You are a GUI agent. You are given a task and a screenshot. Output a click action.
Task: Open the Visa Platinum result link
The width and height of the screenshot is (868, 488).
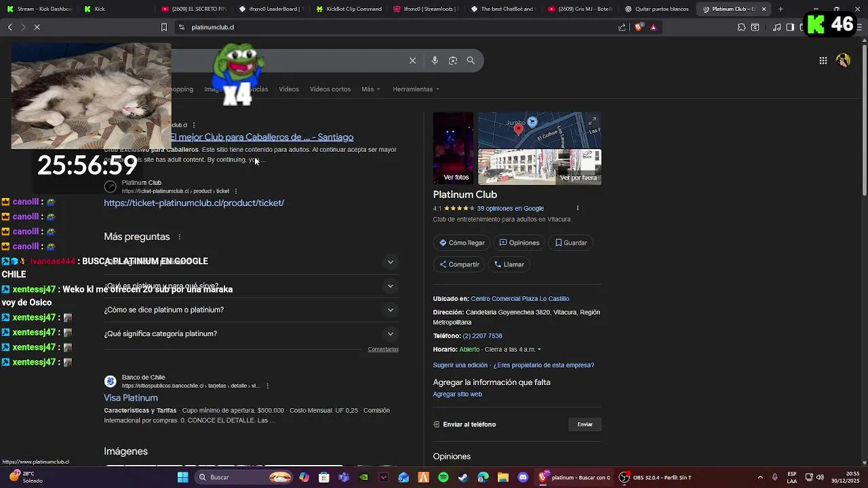131,398
